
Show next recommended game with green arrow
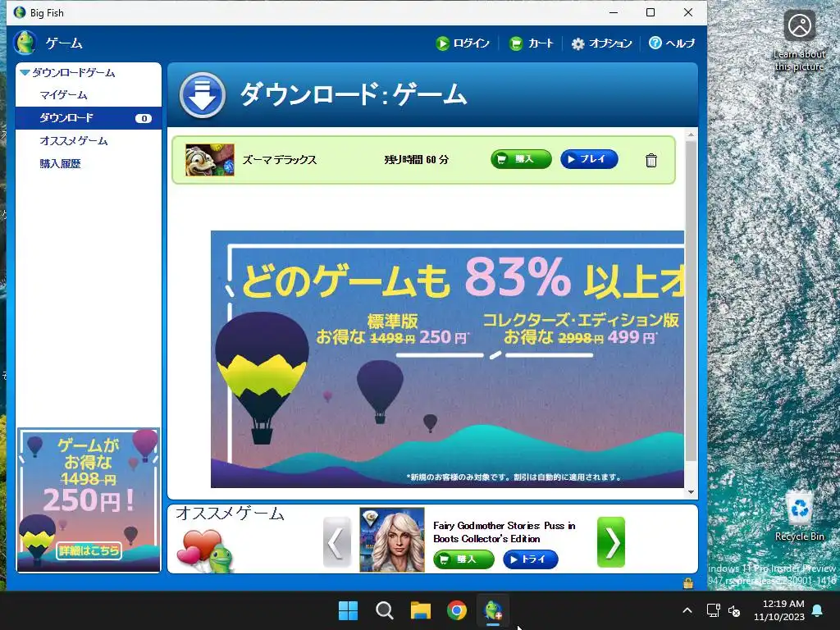611,542
